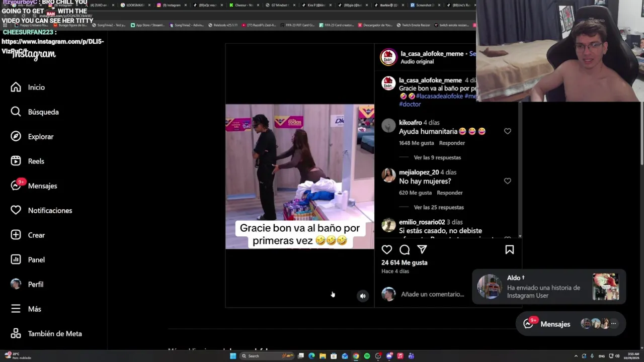The height and width of the screenshot is (362, 644).
Task: Open File Explorer in taskbar
Action: [x=323, y=356]
